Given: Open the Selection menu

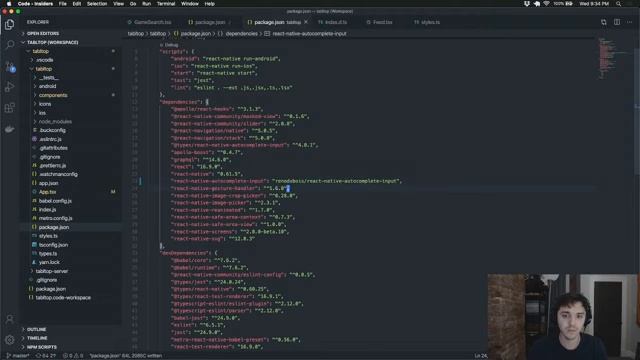Looking at the screenshot, I should tap(97, 4).
